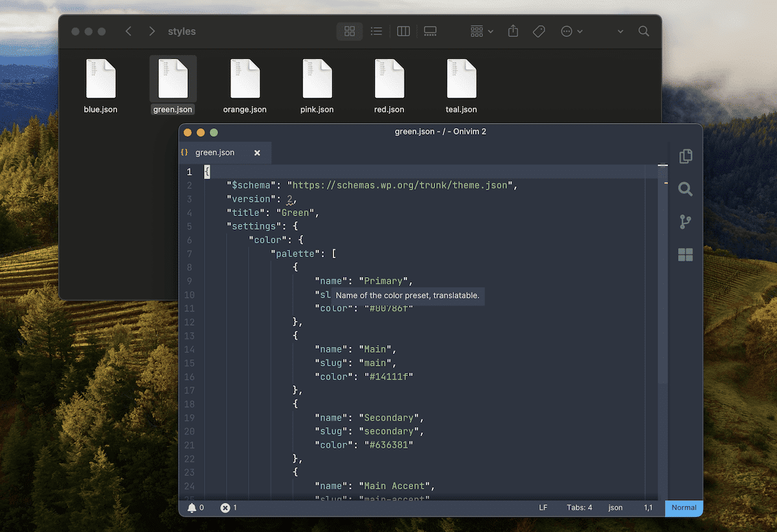Click the Share icon in Finder toolbar

point(512,31)
